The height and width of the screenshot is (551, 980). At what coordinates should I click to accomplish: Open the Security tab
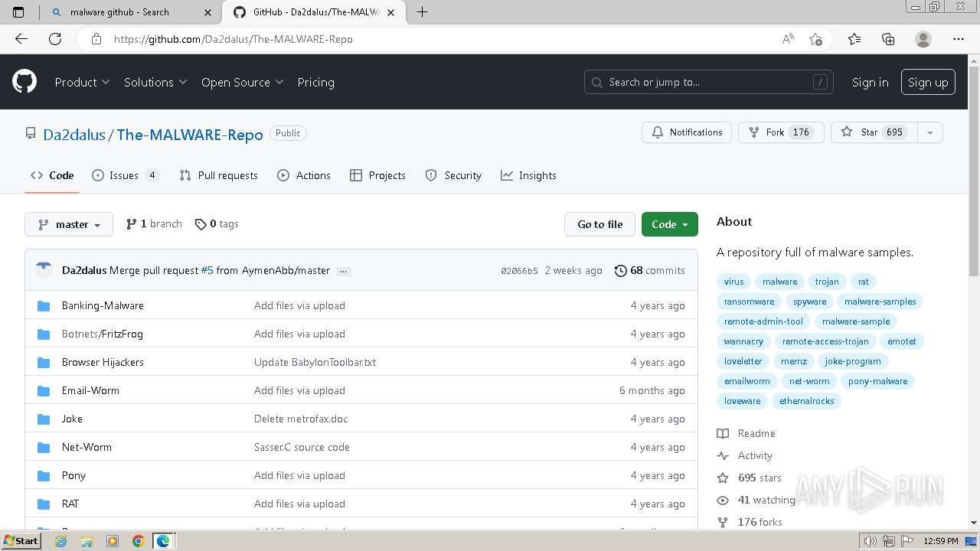click(x=453, y=175)
